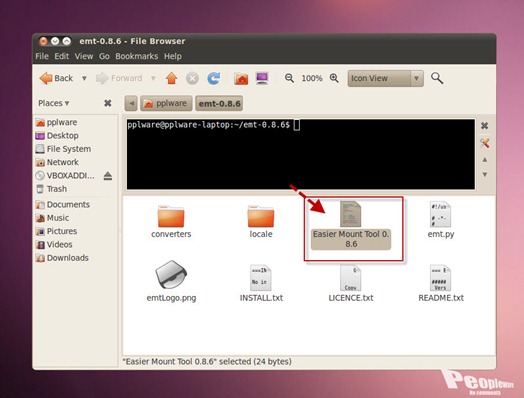This screenshot has width=524, height=398.
Task: Open VBOXADDI... volume in sidebar
Action: click(70, 176)
